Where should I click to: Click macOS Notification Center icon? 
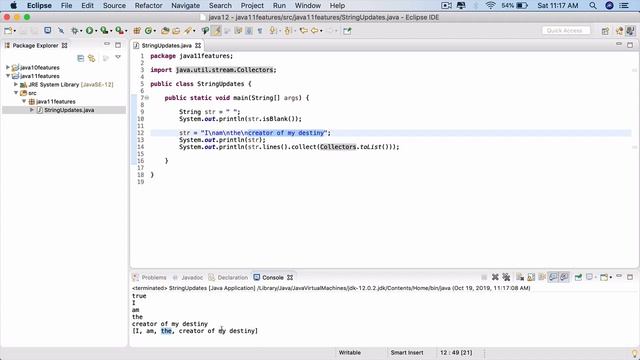[x=624, y=6]
